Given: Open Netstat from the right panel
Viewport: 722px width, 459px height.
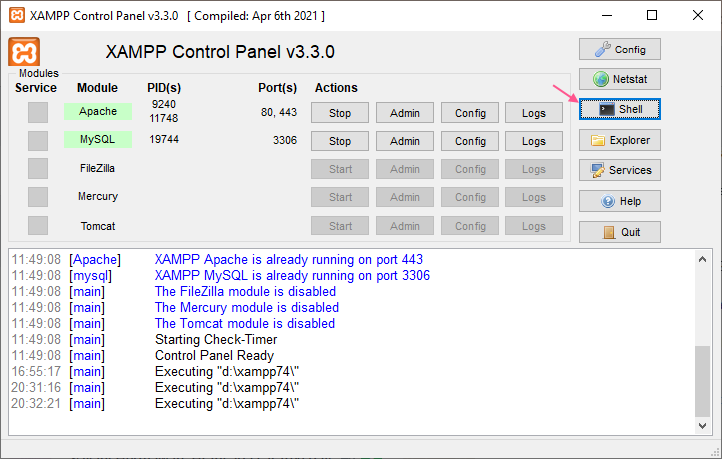Looking at the screenshot, I should point(619,79).
